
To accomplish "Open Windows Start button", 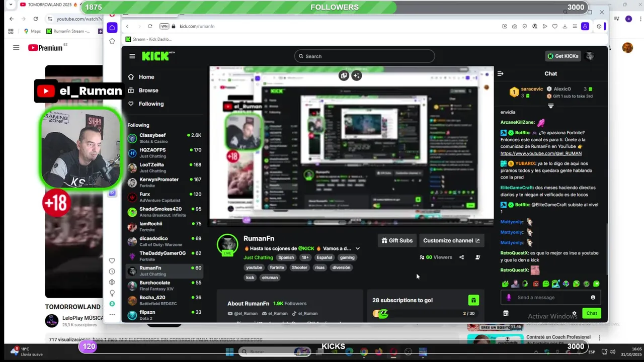I will 229,352.
